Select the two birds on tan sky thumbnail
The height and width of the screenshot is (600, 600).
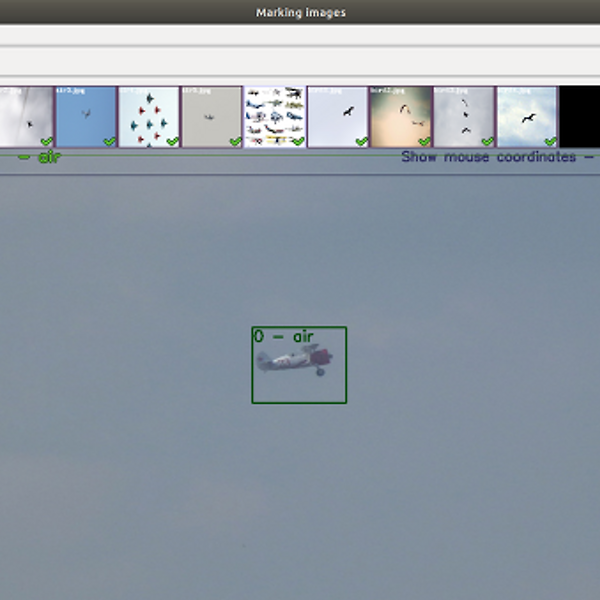(401, 117)
